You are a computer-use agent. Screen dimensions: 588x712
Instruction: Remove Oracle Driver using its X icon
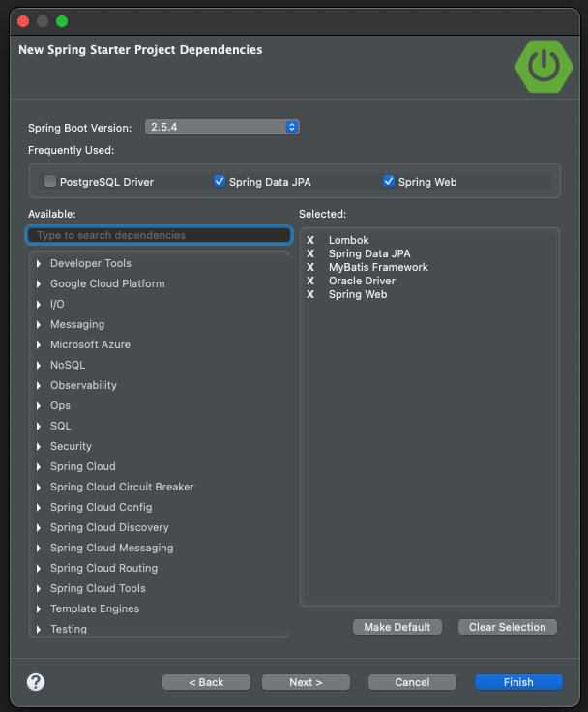(310, 281)
